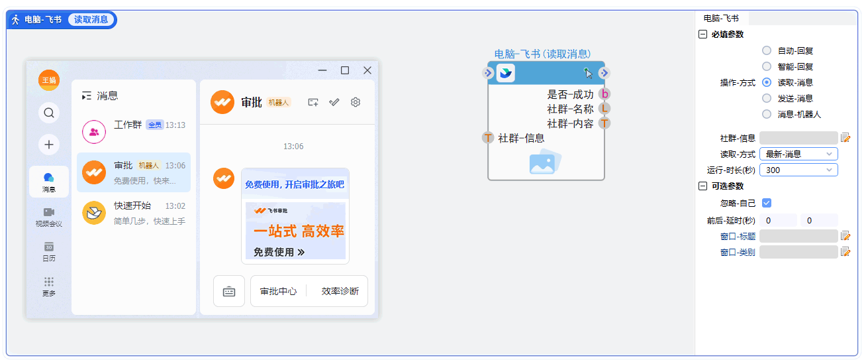
Task: Click the 审批中心 button
Action: click(278, 291)
